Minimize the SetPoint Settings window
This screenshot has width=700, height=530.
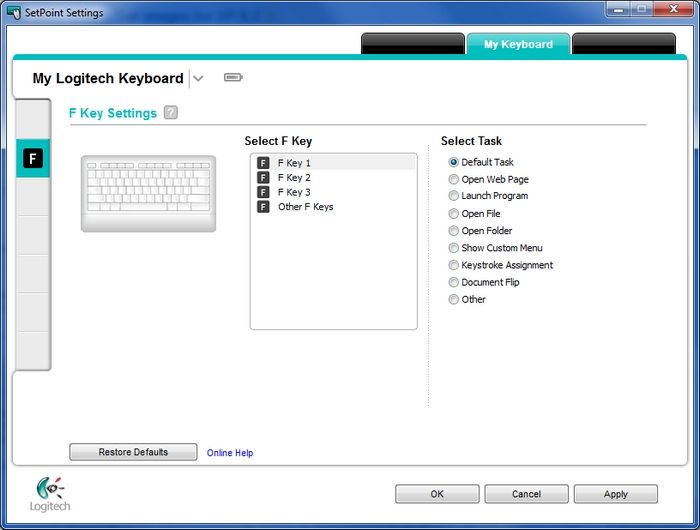pos(618,9)
